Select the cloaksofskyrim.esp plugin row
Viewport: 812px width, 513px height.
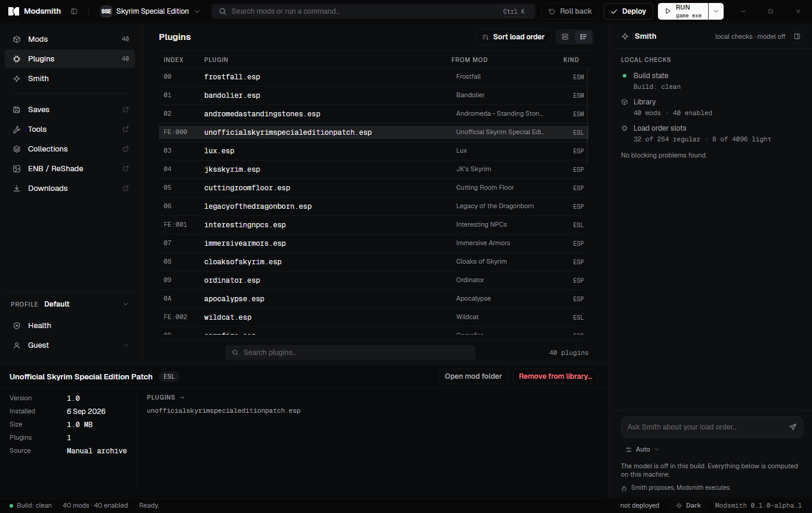pos(374,262)
